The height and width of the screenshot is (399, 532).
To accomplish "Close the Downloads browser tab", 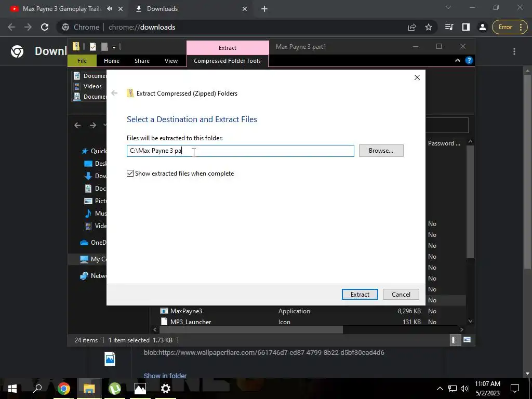I will pyautogui.click(x=245, y=9).
